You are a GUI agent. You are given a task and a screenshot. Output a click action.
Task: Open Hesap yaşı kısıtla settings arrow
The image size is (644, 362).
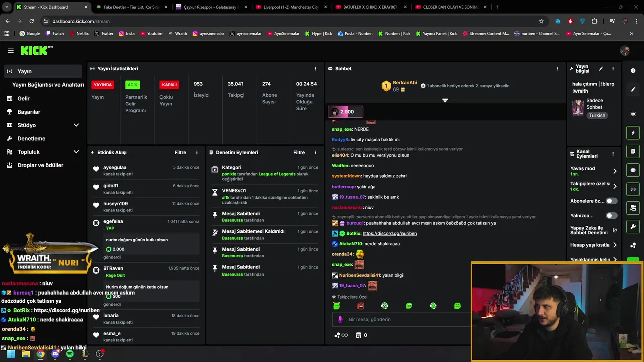pyautogui.click(x=615, y=245)
